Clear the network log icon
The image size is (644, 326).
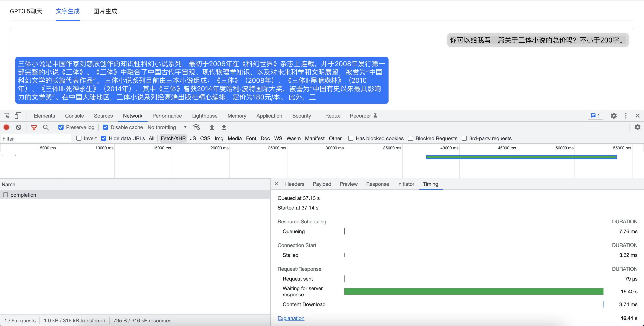[19, 127]
